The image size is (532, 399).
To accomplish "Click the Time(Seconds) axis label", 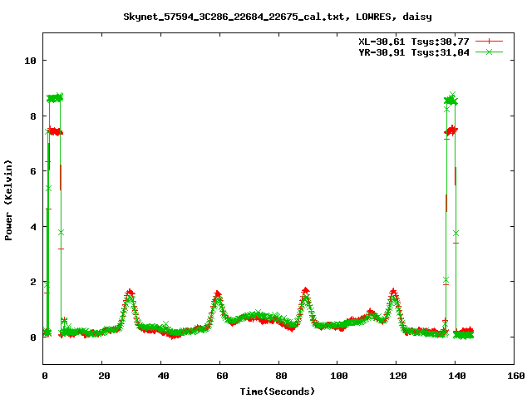I will tap(278, 392).
